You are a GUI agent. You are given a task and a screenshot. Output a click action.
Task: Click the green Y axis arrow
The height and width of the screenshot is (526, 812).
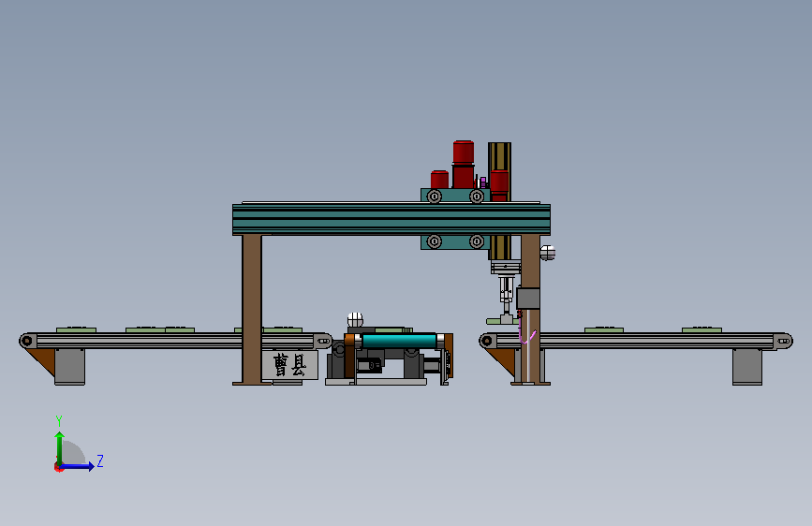[x=60, y=448]
